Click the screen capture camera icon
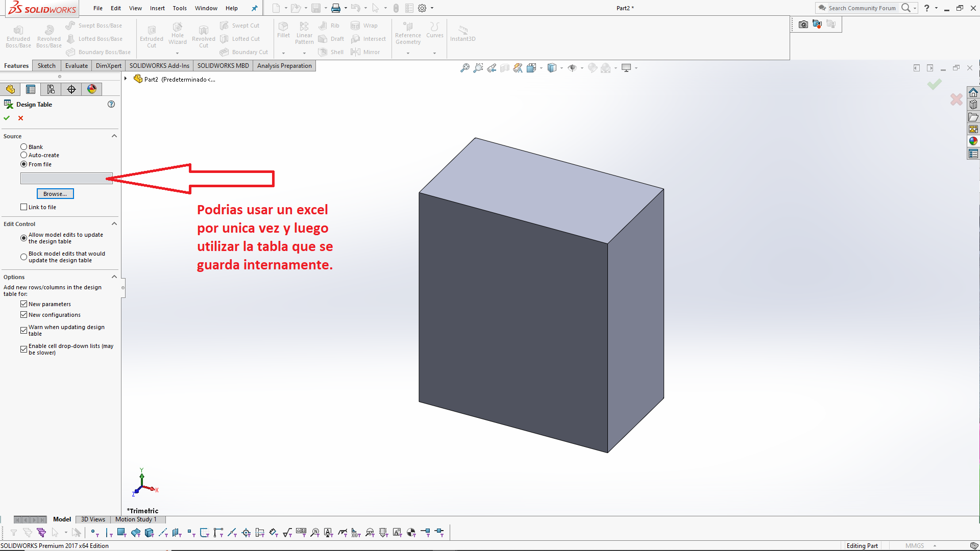980x551 pixels. click(803, 24)
